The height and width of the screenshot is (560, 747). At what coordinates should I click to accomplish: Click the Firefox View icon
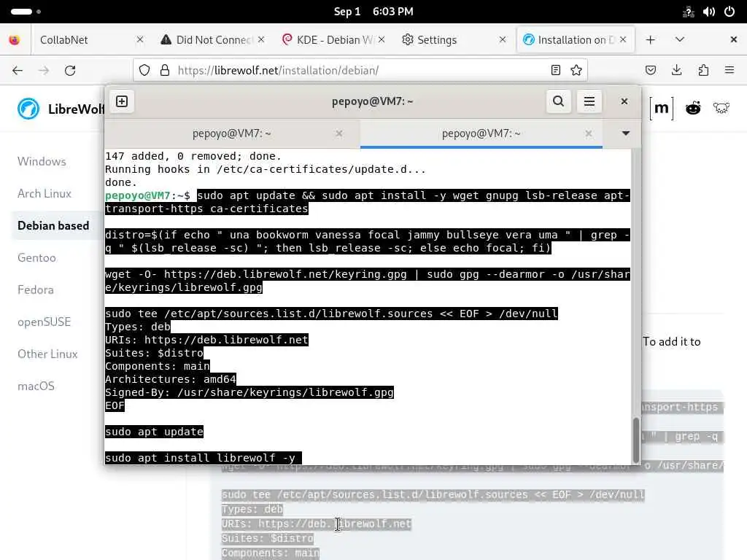click(15, 39)
